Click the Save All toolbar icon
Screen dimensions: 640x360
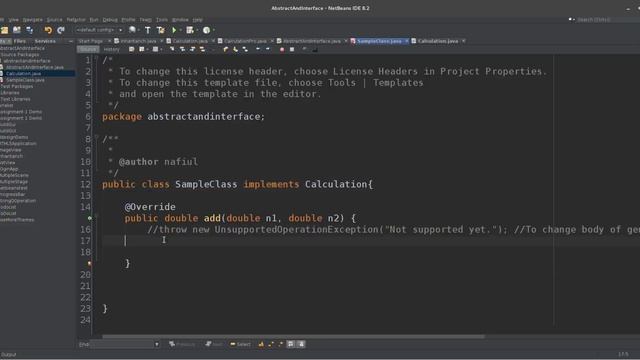29,30
